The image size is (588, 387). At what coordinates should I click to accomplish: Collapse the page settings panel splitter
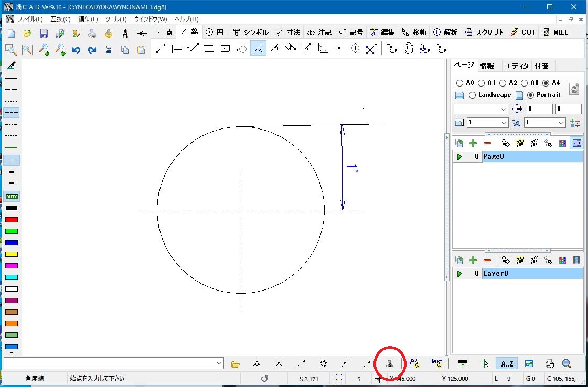tap(518, 134)
